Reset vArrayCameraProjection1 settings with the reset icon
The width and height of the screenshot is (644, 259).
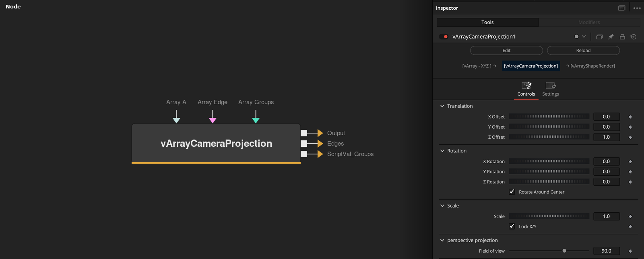point(634,37)
